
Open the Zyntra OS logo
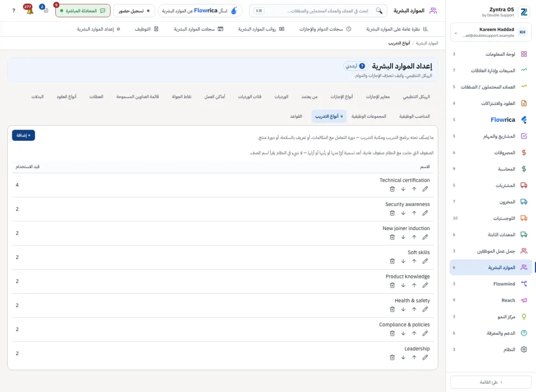524,12
